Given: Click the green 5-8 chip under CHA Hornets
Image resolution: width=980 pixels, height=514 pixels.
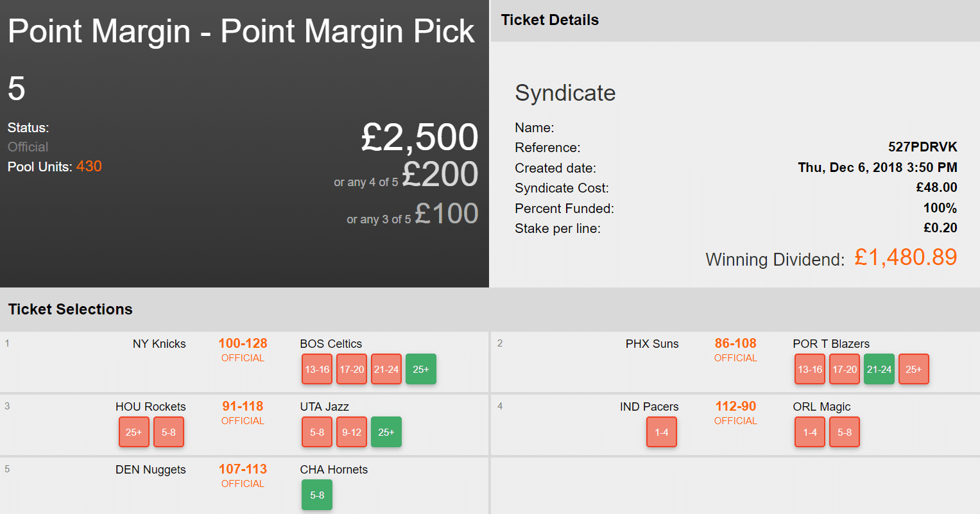Looking at the screenshot, I should click(317, 495).
